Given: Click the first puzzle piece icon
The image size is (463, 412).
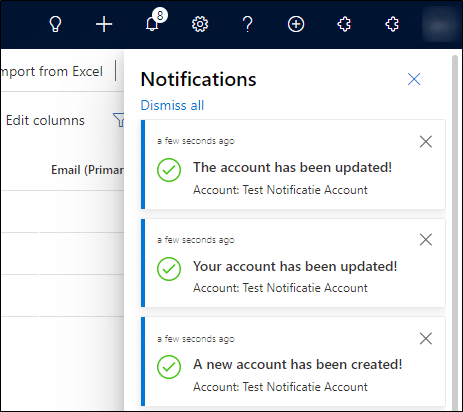Looking at the screenshot, I should (344, 24).
